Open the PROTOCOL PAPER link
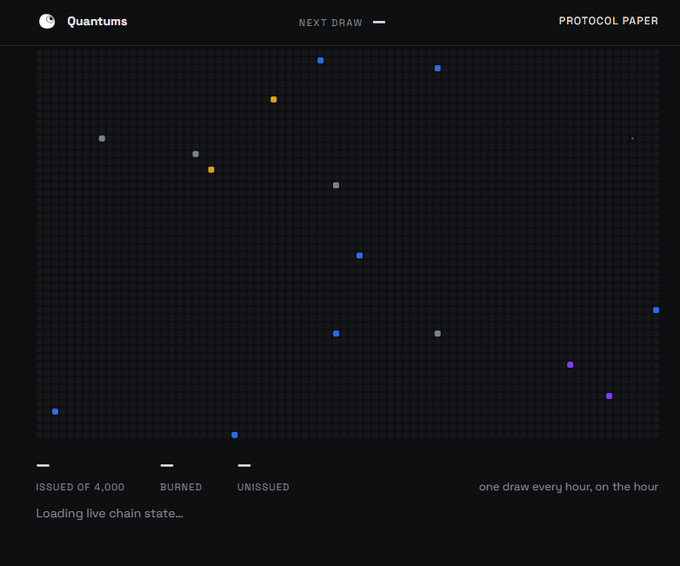Image resolution: width=680 pixels, height=566 pixels. [x=608, y=21]
